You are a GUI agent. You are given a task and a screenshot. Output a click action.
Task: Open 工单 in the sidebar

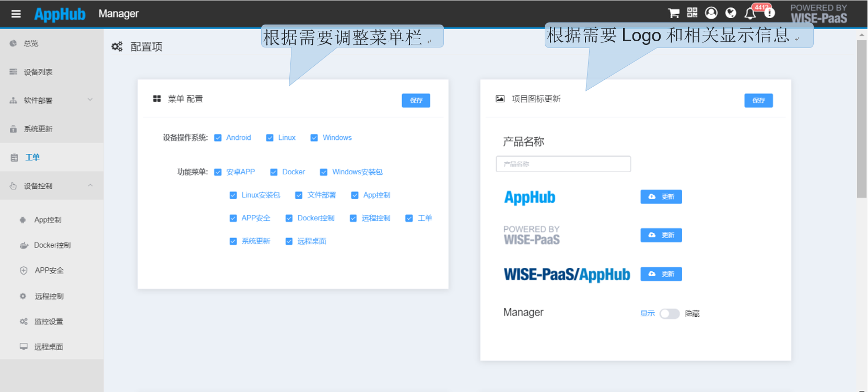tap(52, 157)
